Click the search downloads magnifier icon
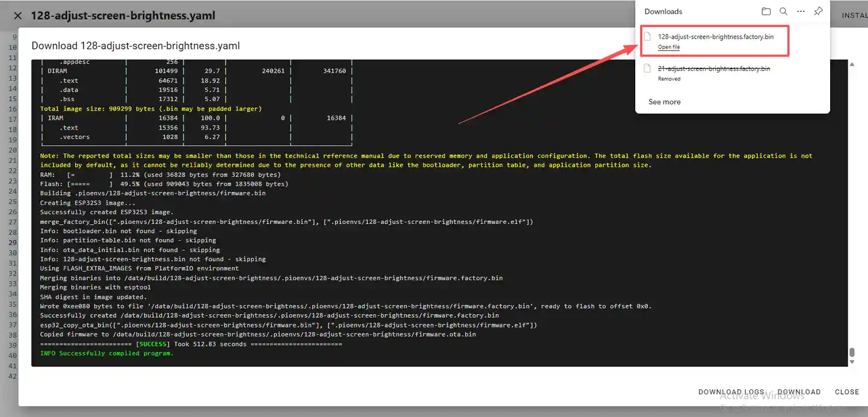This screenshot has width=868, height=417. click(783, 11)
